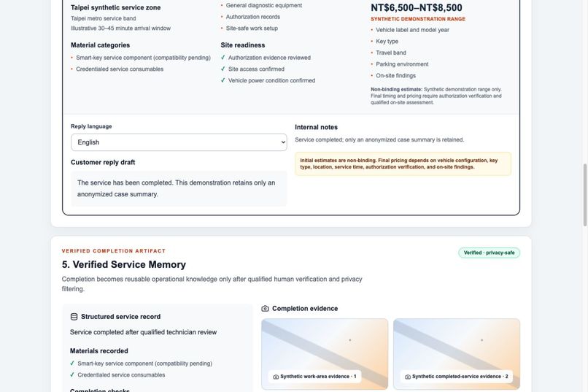588x392 pixels.
Task: Click the Site readiness heading
Action: click(243, 45)
